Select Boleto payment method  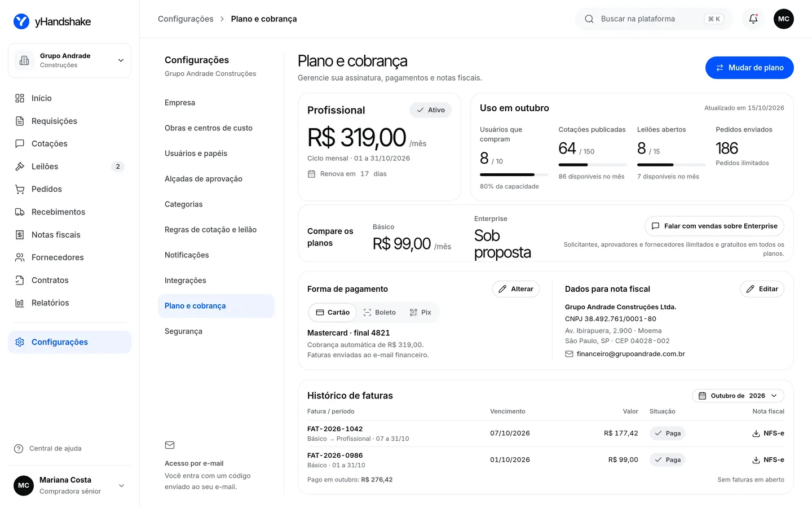point(379,313)
